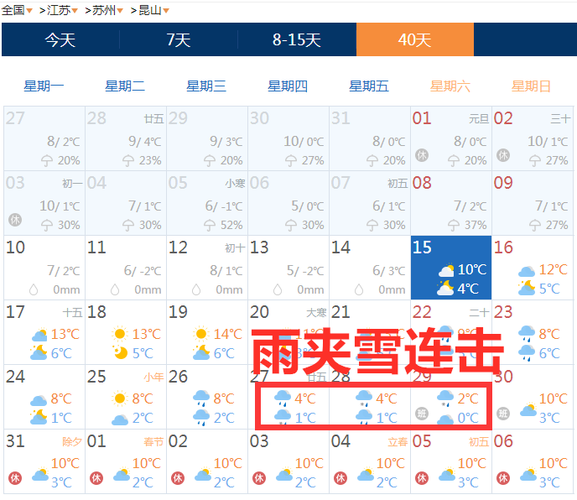Click the cloudy icon on date 16
Image resolution: width=577 pixels, height=500 pixels.
click(526, 272)
